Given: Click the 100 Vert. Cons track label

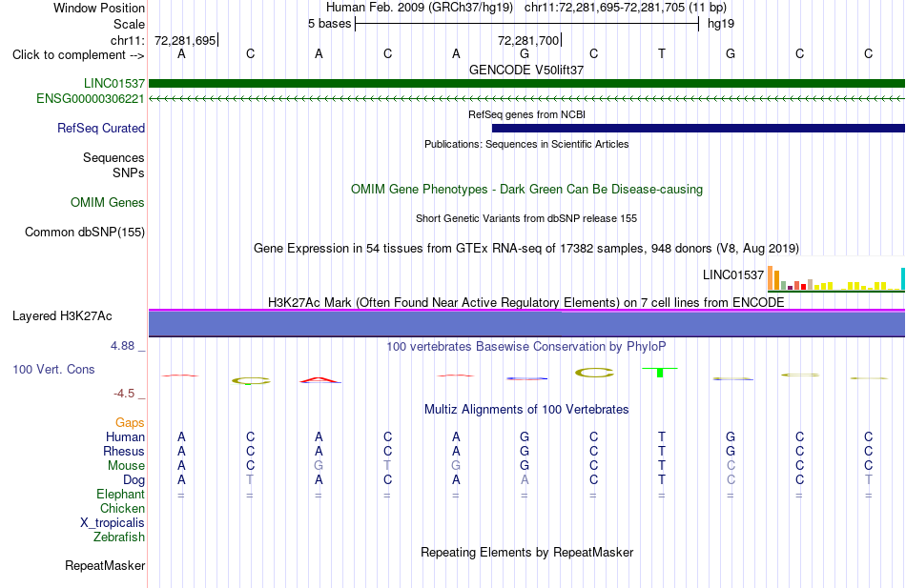Looking at the screenshot, I should pos(53,369).
